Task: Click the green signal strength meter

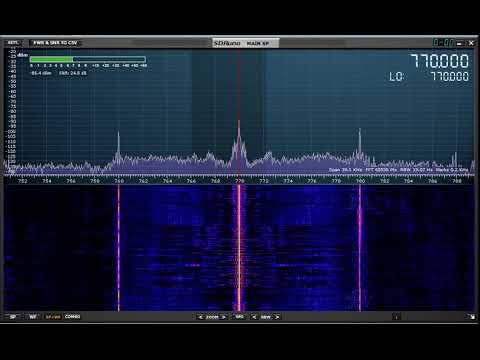Action: (x=88, y=59)
